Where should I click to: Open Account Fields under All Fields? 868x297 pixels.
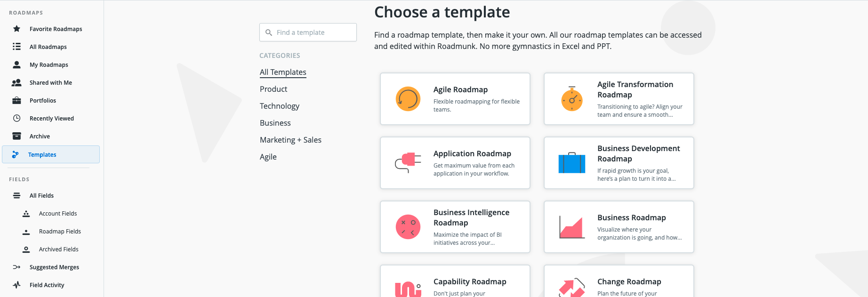(x=58, y=213)
